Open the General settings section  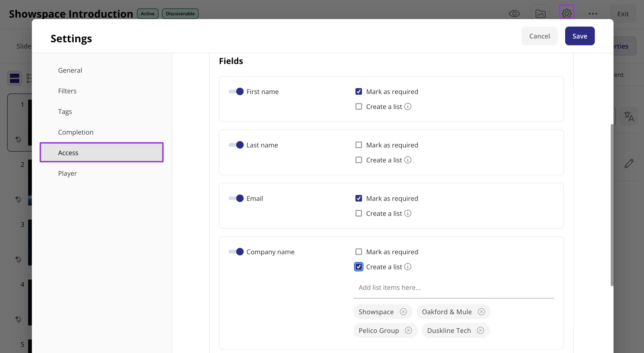pos(101,71)
